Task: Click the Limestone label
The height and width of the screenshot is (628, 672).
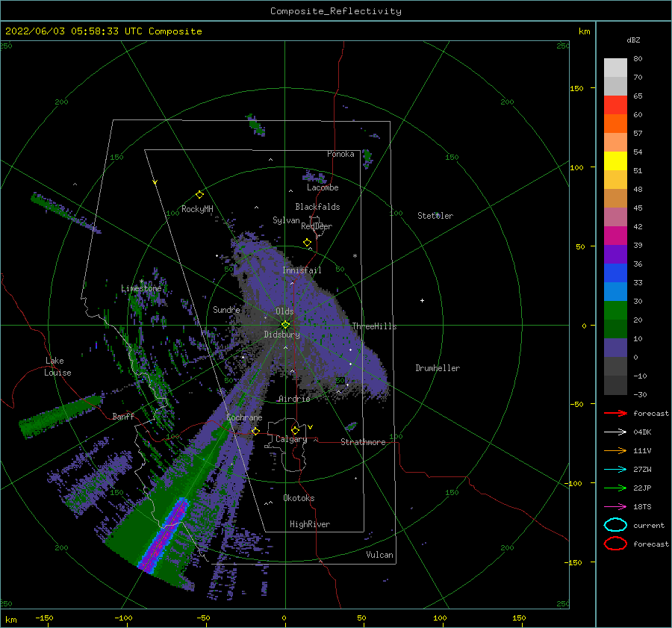Action: point(141,288)
